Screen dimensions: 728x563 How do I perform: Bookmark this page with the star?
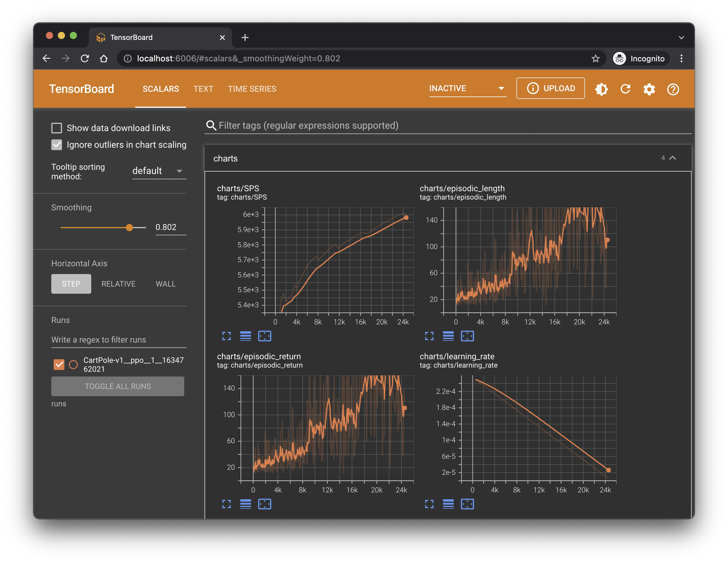tap(595, 59)
